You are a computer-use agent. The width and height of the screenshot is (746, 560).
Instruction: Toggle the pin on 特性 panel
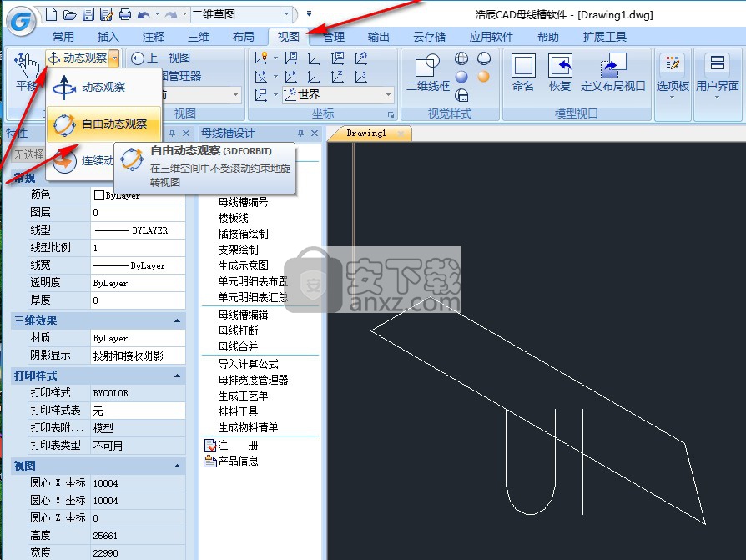coord(172,134)
